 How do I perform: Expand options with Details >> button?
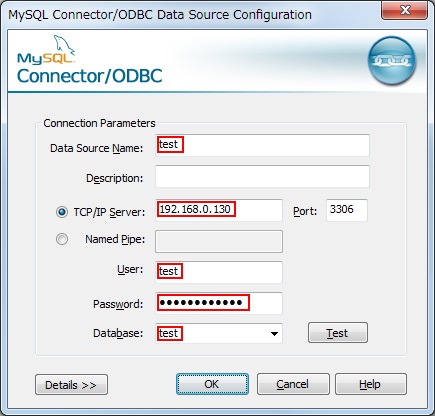71,385
